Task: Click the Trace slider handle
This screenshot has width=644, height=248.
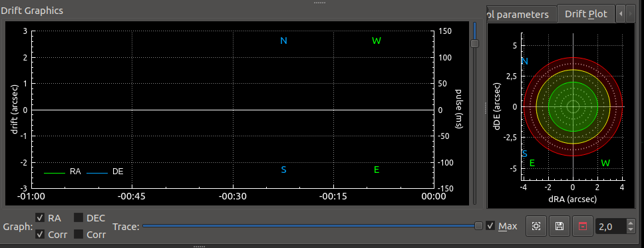Action: click(478, 225)
